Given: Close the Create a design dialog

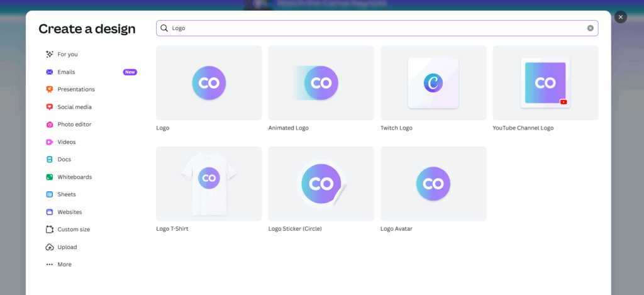Looking at the screenshot, I should [x=621, y=17].
